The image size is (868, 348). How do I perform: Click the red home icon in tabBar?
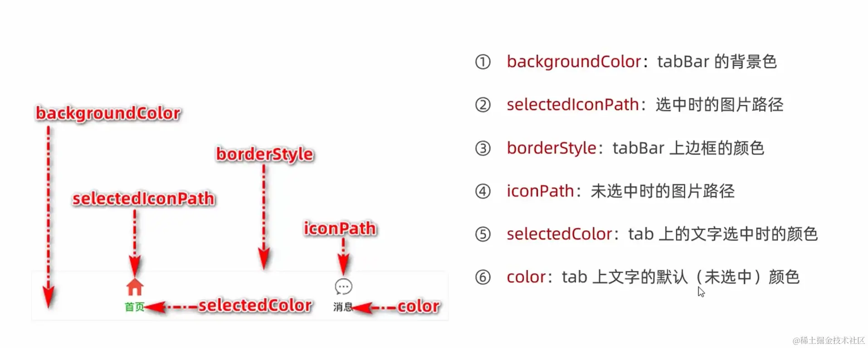click(135, 287)
